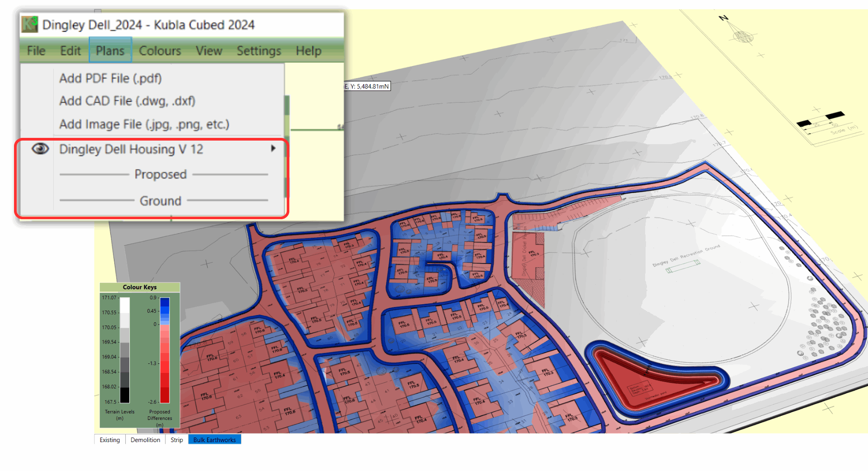Expand the Dingley Dell Housing submenu arrow
This screenshot has height=471, width=868.
click(273, 149)
